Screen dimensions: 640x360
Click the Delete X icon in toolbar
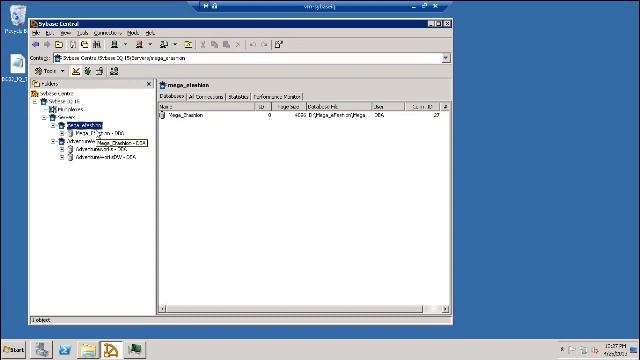pyautogui.click(x=238, y=44)
